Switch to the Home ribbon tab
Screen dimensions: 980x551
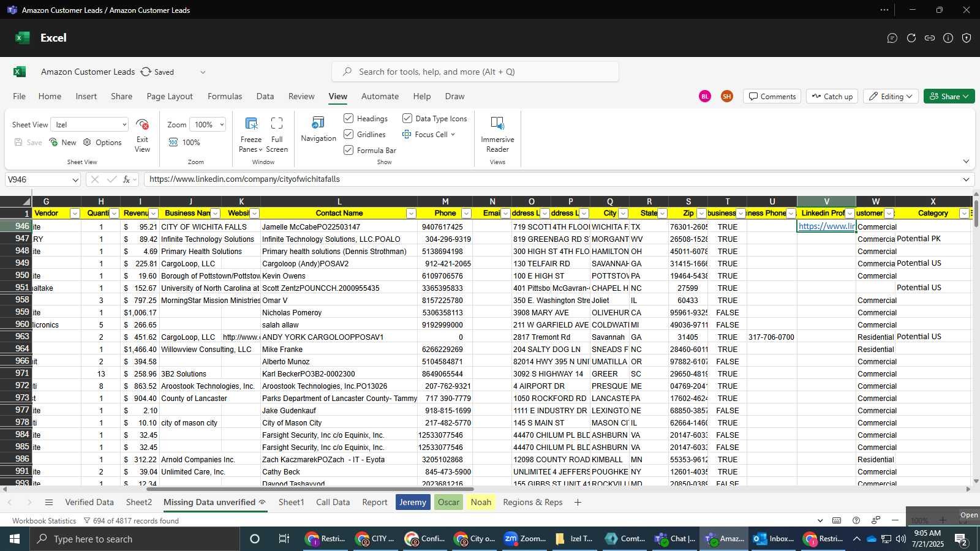50,96
